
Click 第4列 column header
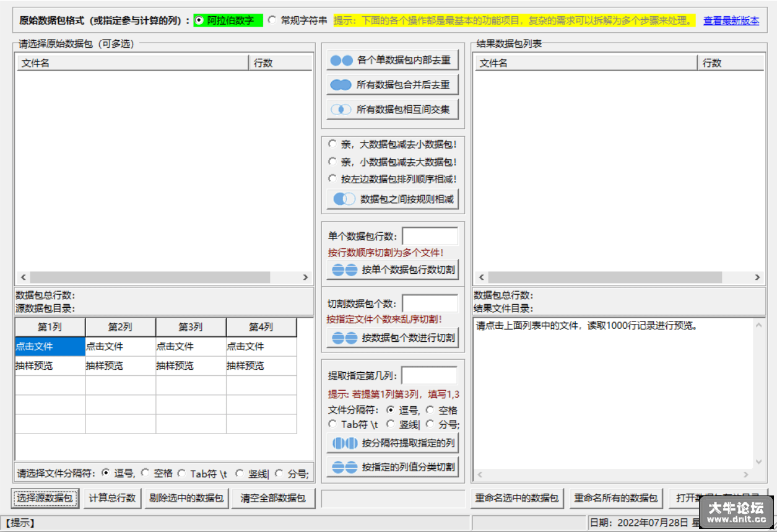[x=261, y=327]
